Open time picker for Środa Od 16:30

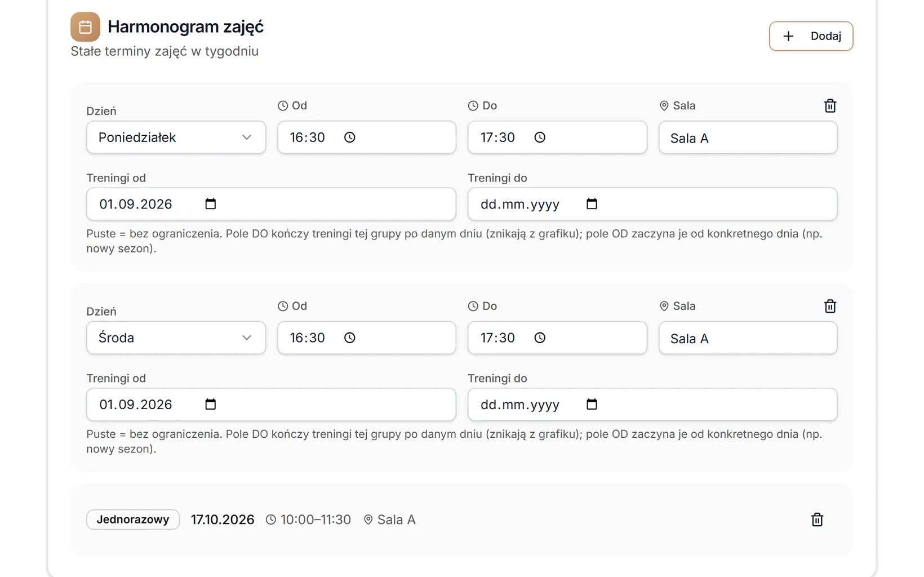[350, 338]
